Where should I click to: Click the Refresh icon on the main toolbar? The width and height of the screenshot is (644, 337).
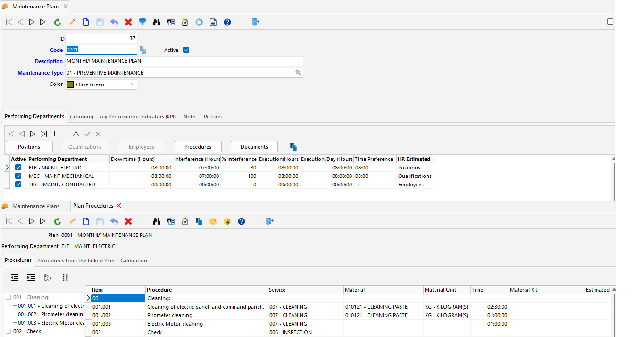coord(57,22)
